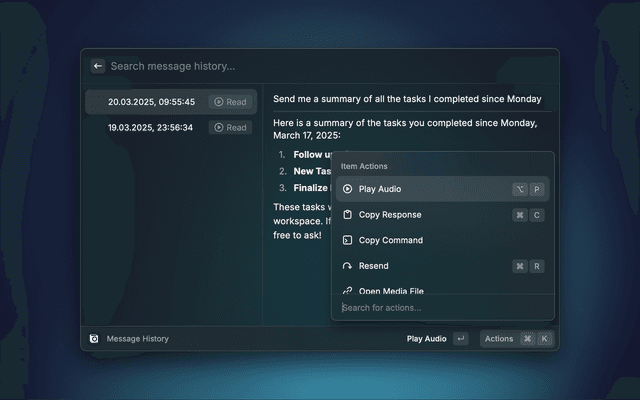Screen dimensions: 640x400
Task: Click the back arrow beside the search field
Action: point(98,66)
